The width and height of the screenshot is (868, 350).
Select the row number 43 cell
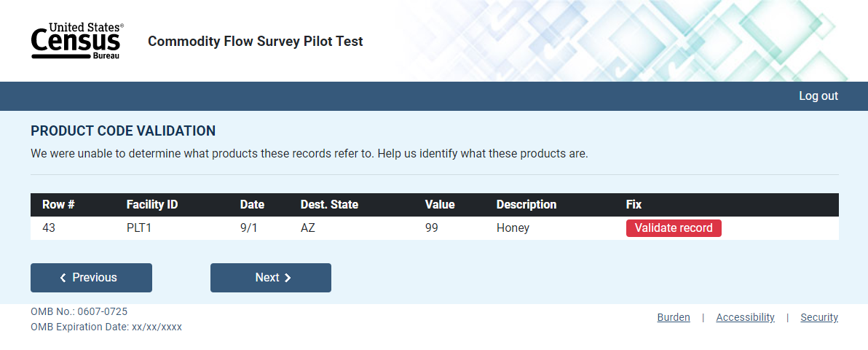49,228
